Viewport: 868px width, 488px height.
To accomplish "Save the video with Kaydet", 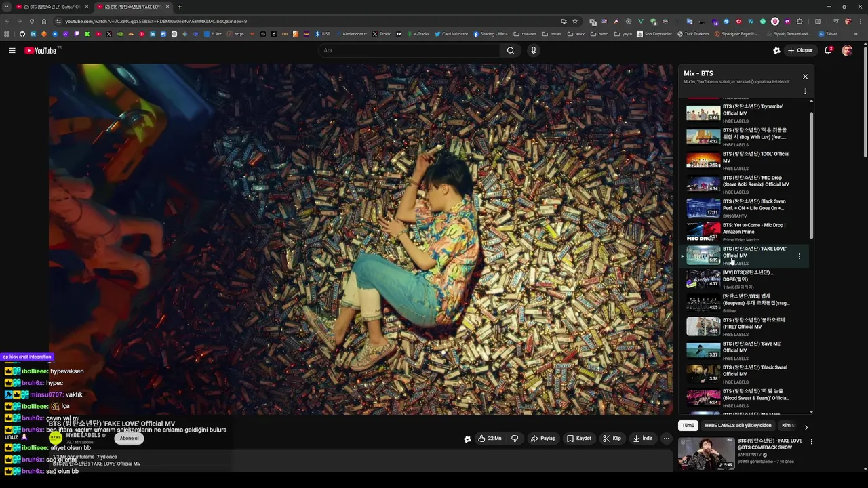I will pyautogui.click(x=579, y=439).
